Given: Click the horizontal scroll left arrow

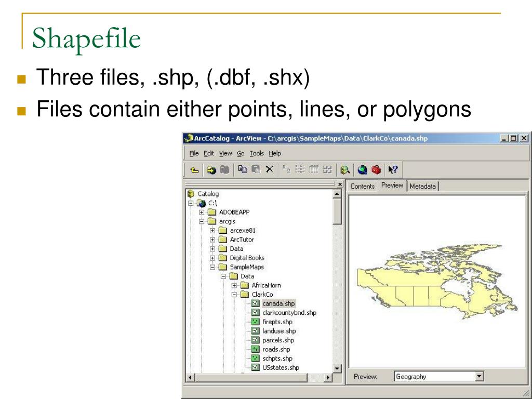Looking at the screenshot, I should click(190, 377).
